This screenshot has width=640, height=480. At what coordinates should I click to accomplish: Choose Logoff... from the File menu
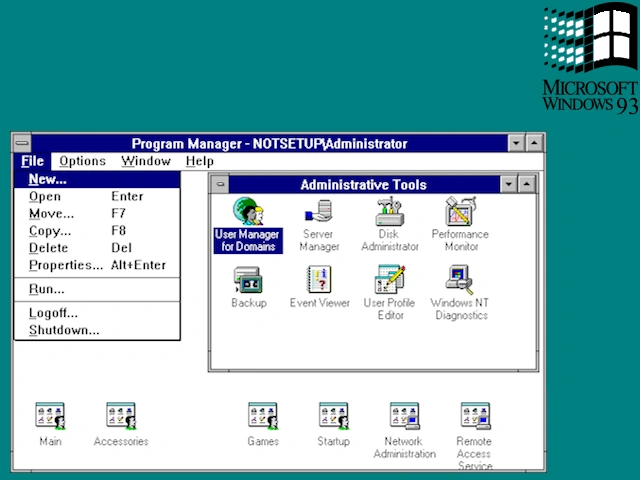(97, 313)
